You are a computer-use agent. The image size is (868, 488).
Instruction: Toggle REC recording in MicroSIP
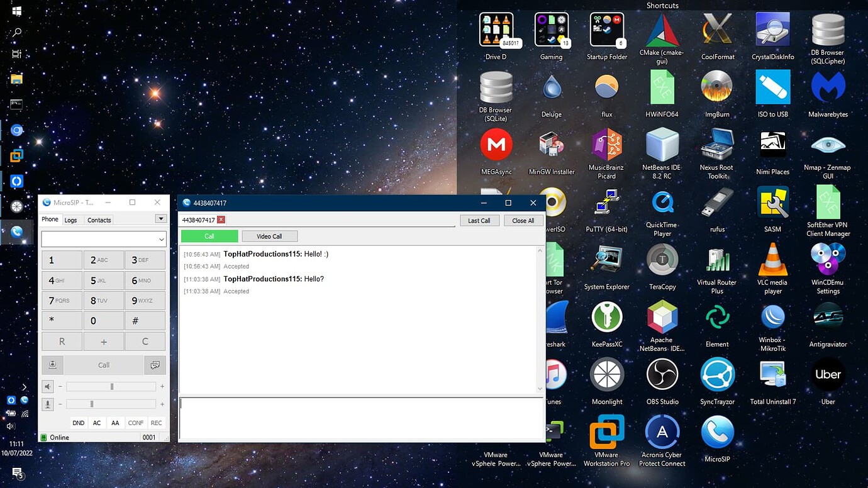[x=156, y=423]
